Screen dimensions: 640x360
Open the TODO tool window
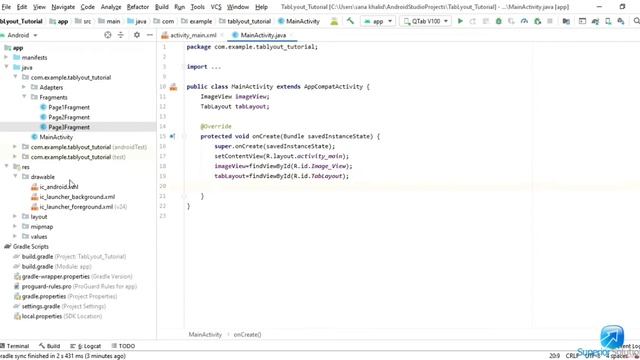(x=123, y=346)
